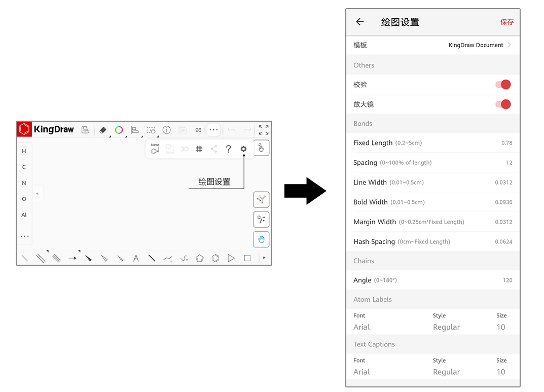544x392 pixels.
Task: Click the share icon
Action: (214, 149)
